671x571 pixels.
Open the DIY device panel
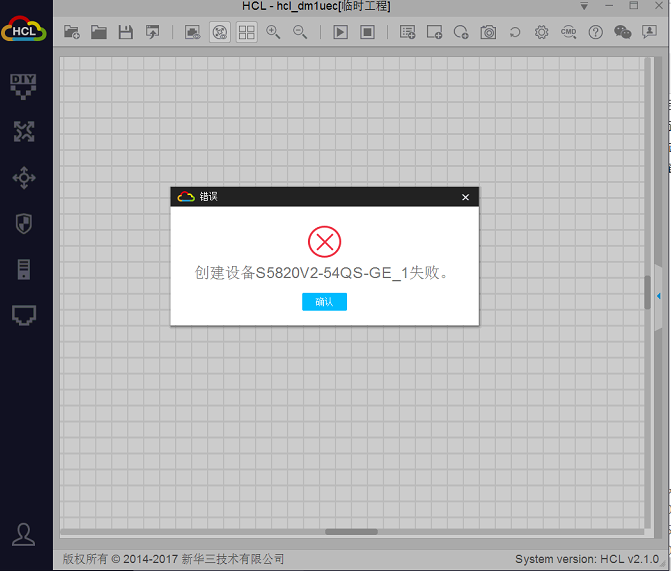(x=24, y=86)
